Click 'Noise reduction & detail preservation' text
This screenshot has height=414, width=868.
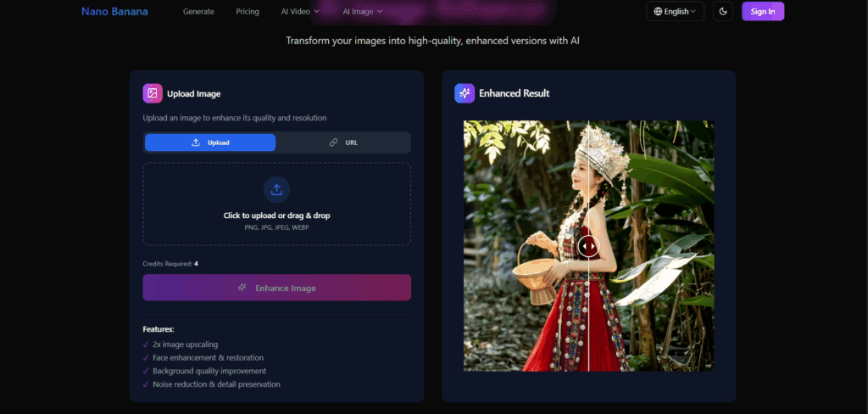(x=216, y=384)
